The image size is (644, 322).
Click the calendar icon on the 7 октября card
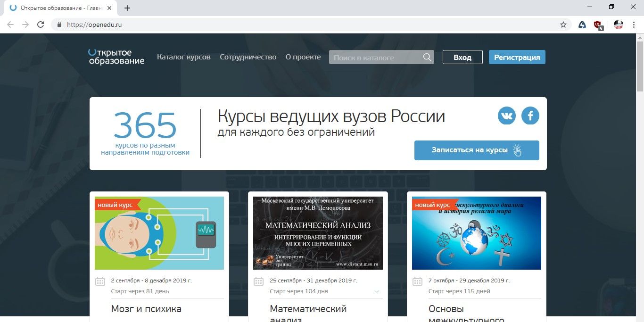click(417, 281)
